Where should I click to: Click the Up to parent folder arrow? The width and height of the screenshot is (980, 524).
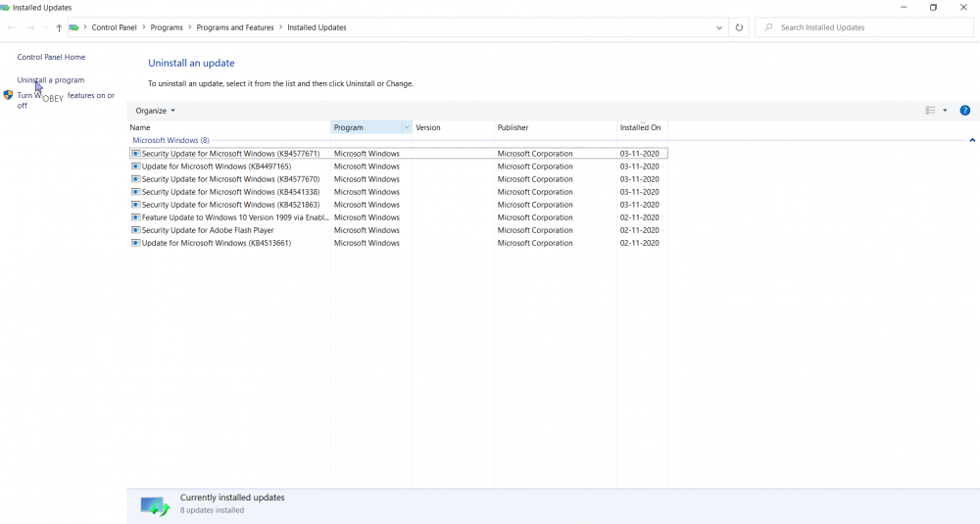coord(59,27)
